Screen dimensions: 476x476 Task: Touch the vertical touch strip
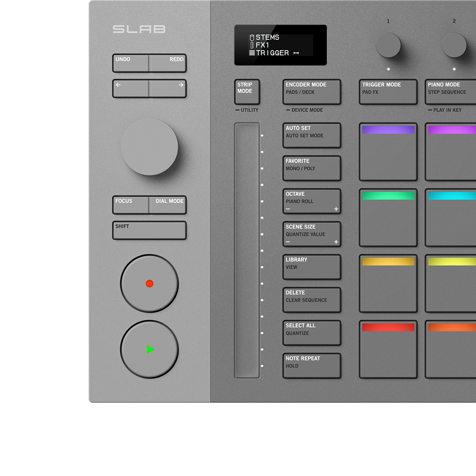(x=247, y=250)
